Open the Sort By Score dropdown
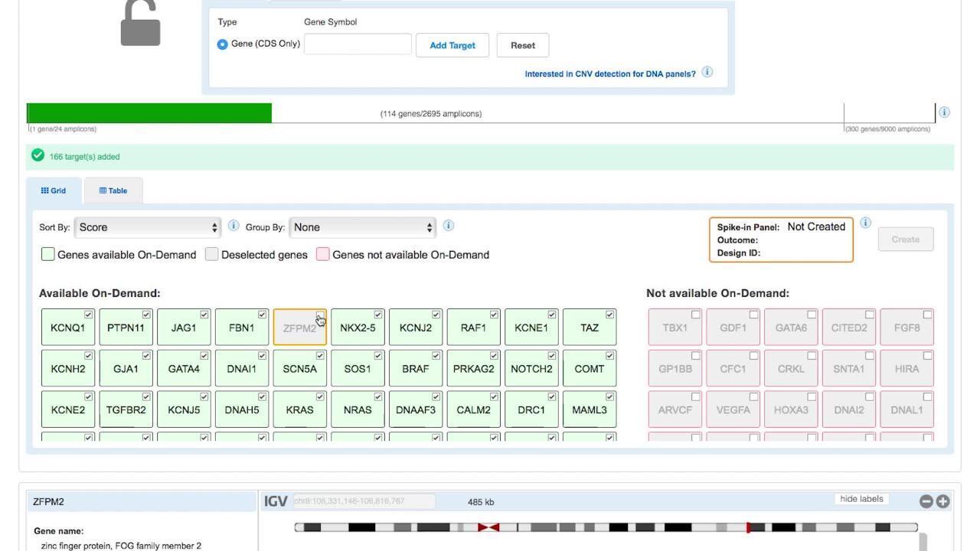 pyautogui.click(x=148, y=227)
